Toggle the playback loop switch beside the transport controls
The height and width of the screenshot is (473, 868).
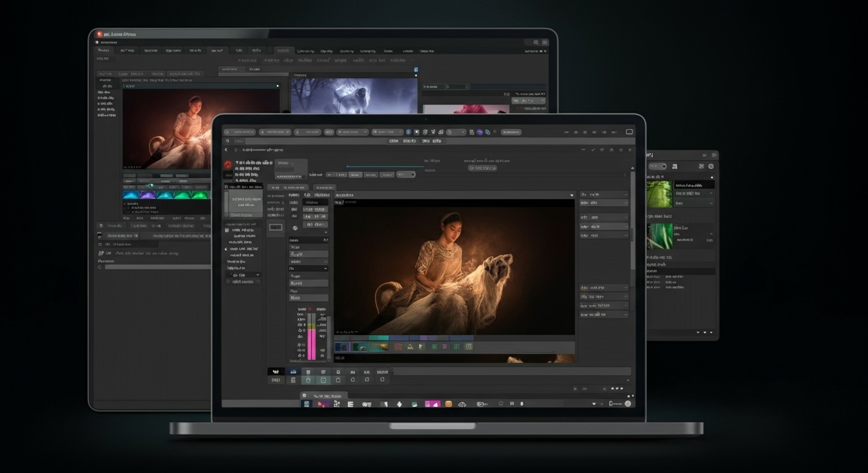coord(406,174)
